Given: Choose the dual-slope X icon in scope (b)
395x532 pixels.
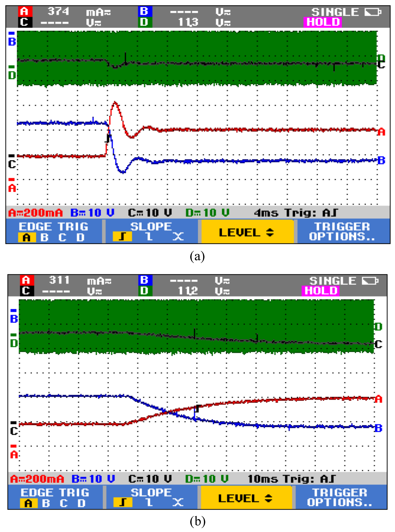Looking at the screenshot, I should (178, 502).
